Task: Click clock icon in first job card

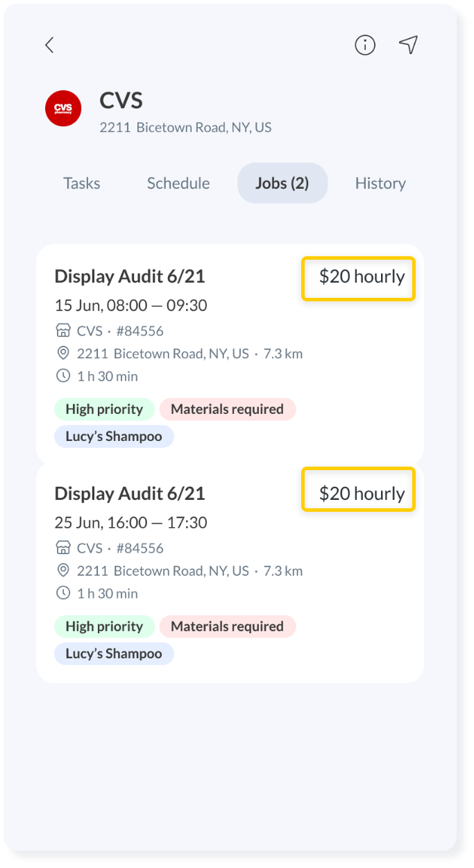Action: pos(63,376)
